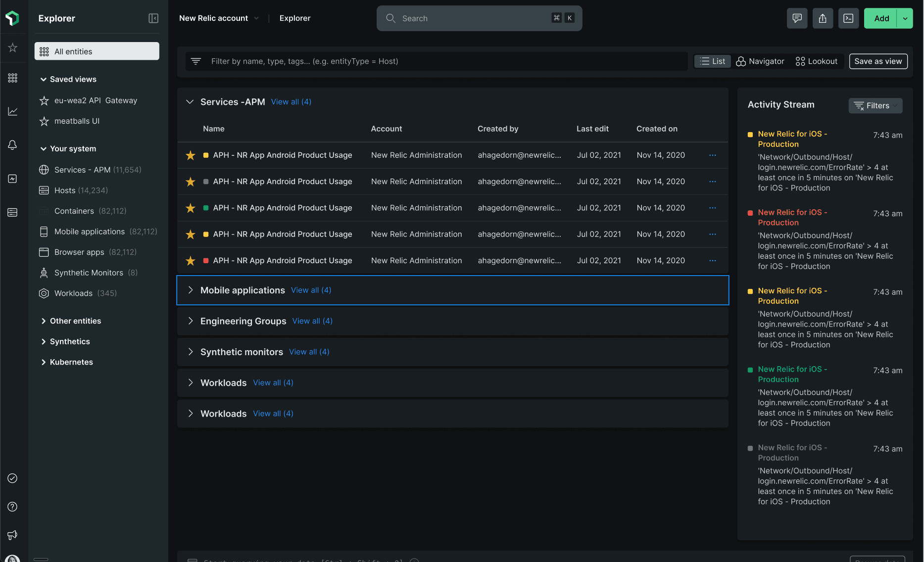Click View all (4) for Services -APM
Screen dimensions: 924x562
click(291, 102)
